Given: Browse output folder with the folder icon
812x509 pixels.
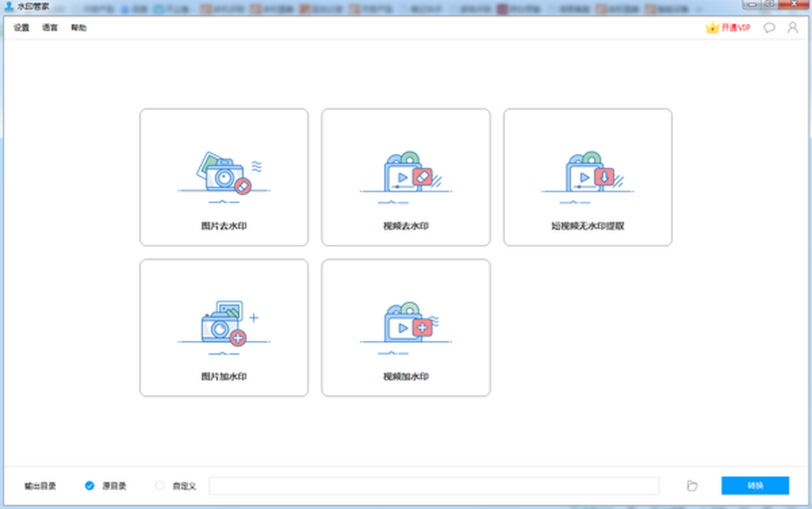Looking at the screenshot, I should click(692, 485).
